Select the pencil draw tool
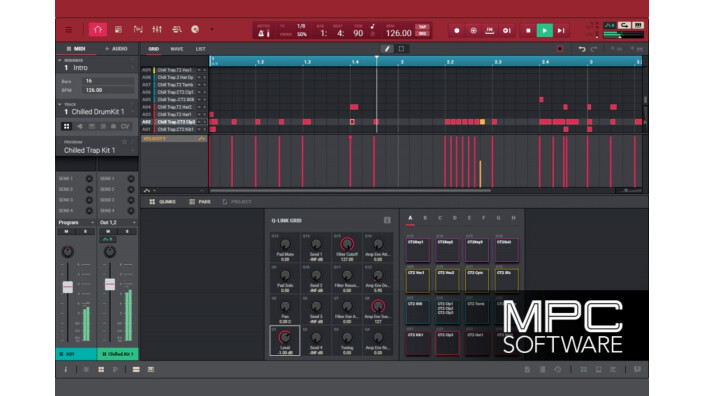The image size is (704, 396). 387,49
